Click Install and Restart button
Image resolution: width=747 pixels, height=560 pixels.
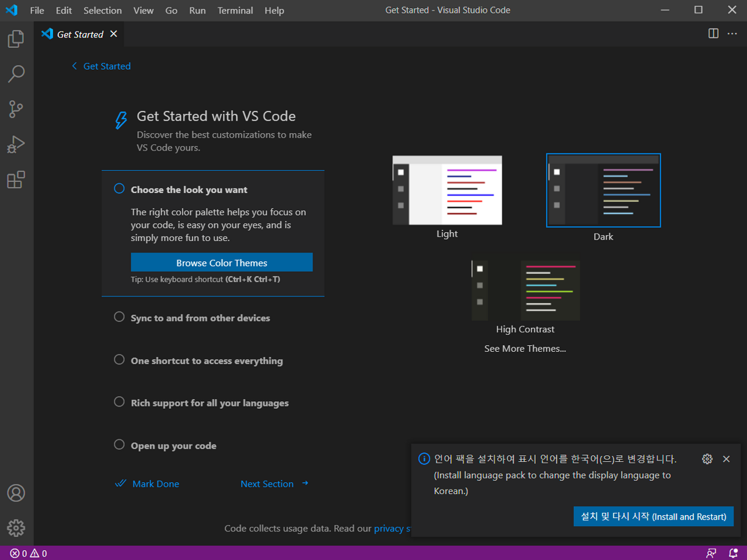click(654, 516)
